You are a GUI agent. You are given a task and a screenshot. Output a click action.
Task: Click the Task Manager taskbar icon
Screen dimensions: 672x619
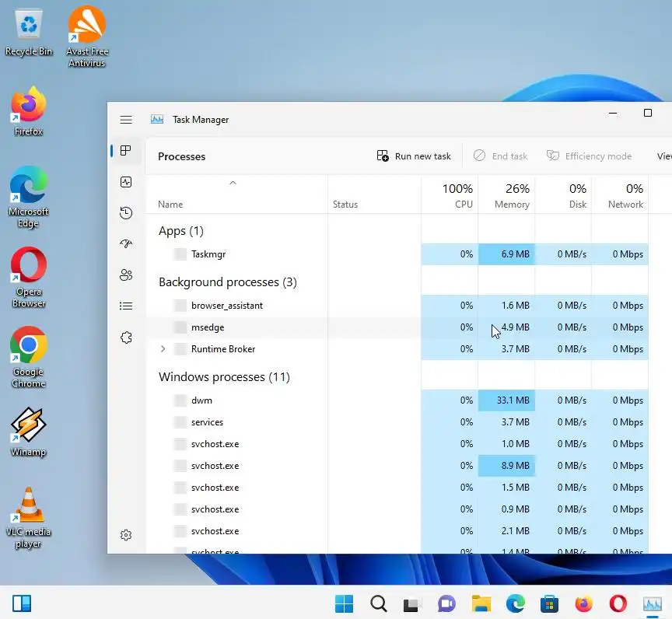pos(653,604)
